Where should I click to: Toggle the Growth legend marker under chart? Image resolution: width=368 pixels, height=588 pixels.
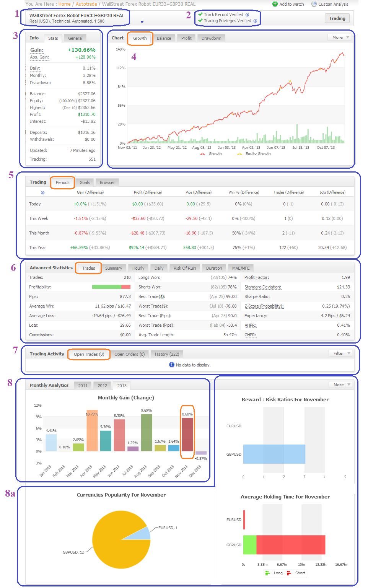[202, 154]
